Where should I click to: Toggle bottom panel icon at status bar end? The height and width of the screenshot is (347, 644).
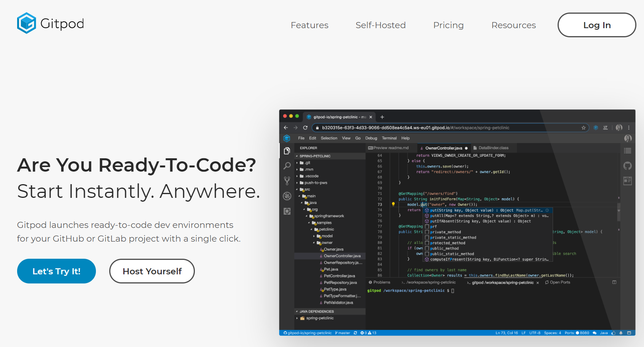(629, 333)
